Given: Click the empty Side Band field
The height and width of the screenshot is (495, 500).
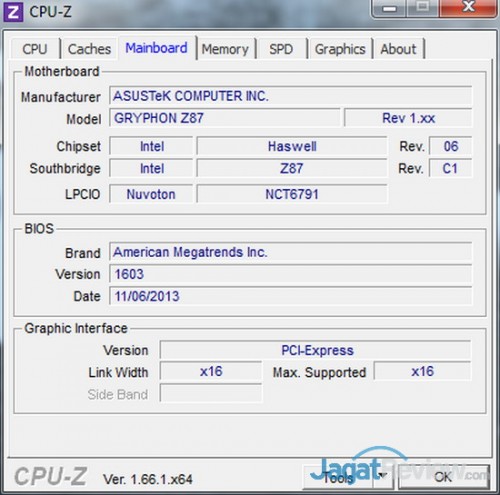Looking at the screenshot, I should pyautogui.click(x=211, y=393).
